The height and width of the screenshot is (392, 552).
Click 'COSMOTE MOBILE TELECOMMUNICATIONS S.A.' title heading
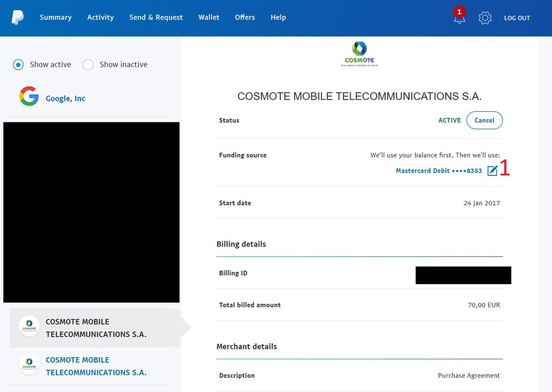[x=359, y=96]
